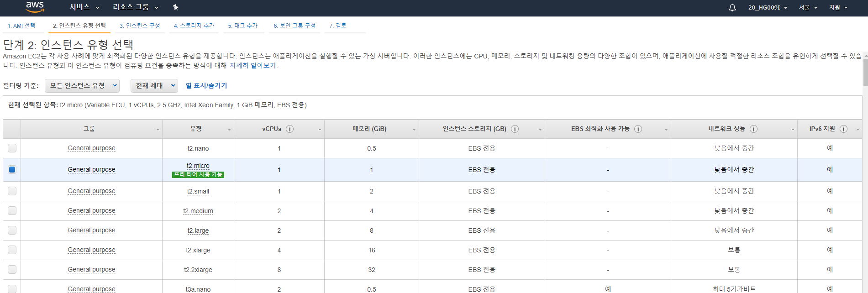This screenshot has height=293, width=868.
Task: Open the 서울 region menu
Action: 808,7
